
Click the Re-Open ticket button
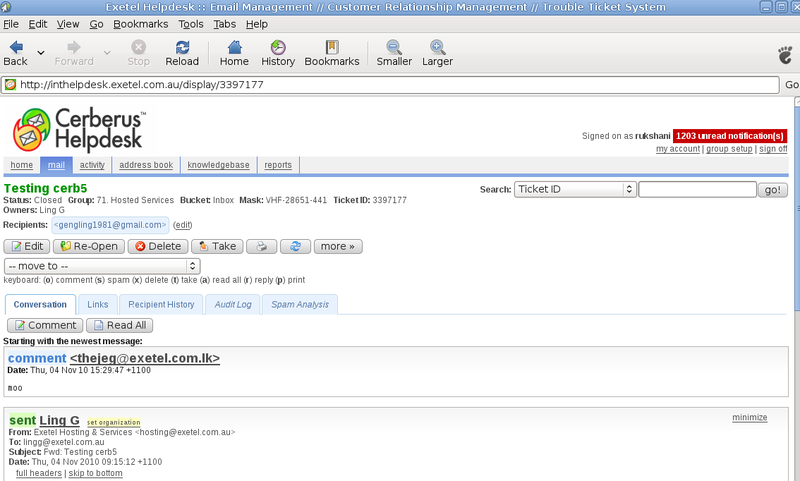[x=89, y=246]
